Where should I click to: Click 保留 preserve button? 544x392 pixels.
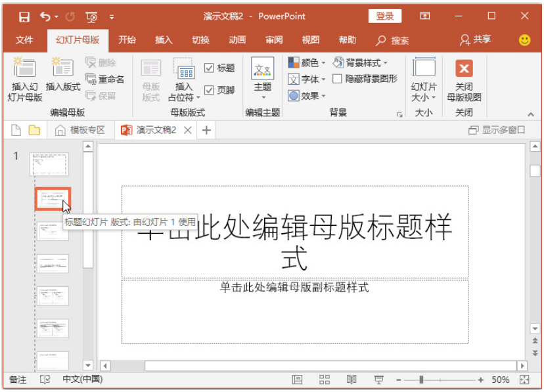click(x=101, y=96)
